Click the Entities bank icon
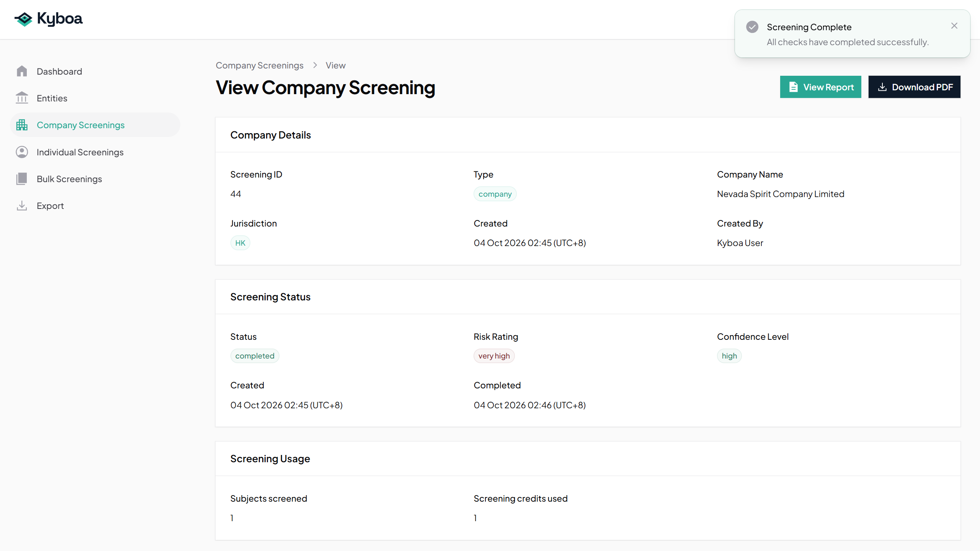980x551 pixels. point(22,98)
